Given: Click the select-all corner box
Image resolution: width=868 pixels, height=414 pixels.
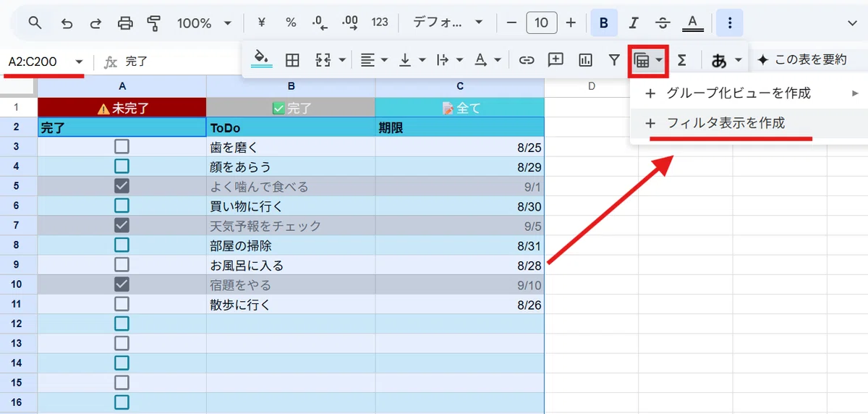Looking at the screenshot, I should [x=18, y=87].
